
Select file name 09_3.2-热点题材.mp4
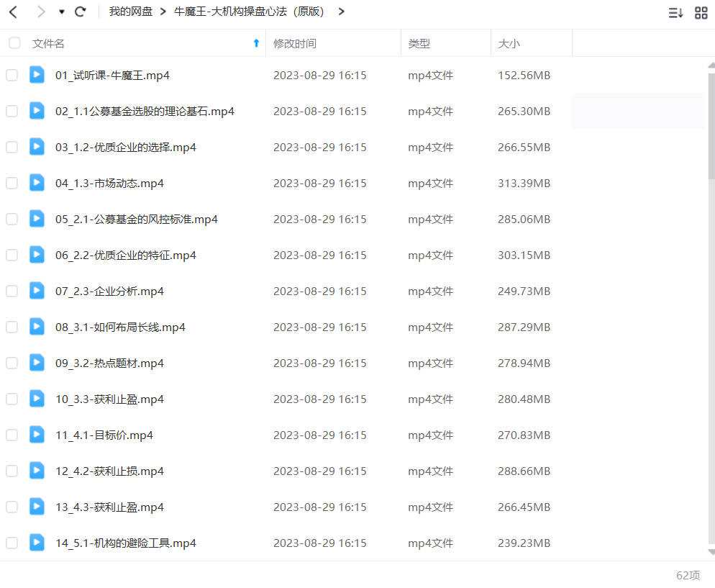[109, 363]
